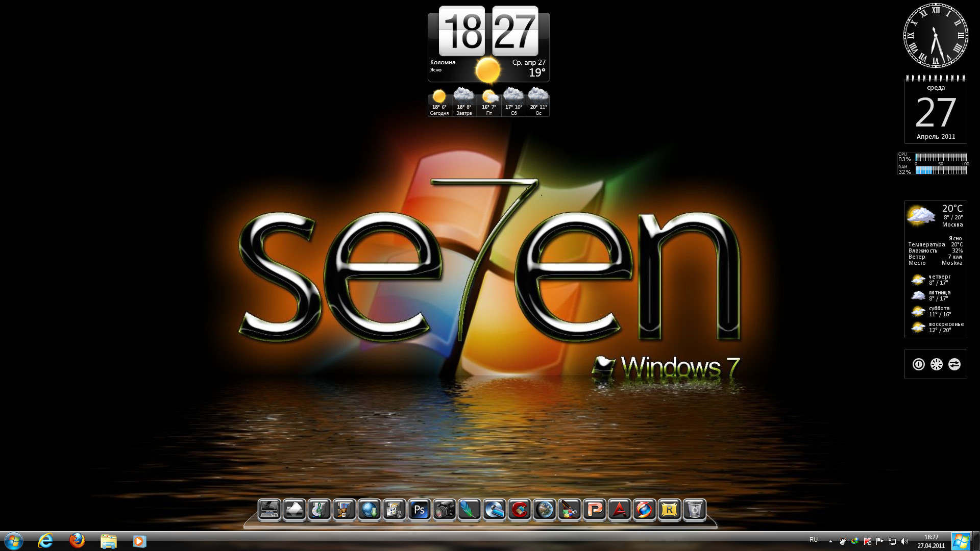Launch the QuickTime-style Q icon in dock
Image resolution: width=980 pixels, height=551 pixels.
[494, 510]
